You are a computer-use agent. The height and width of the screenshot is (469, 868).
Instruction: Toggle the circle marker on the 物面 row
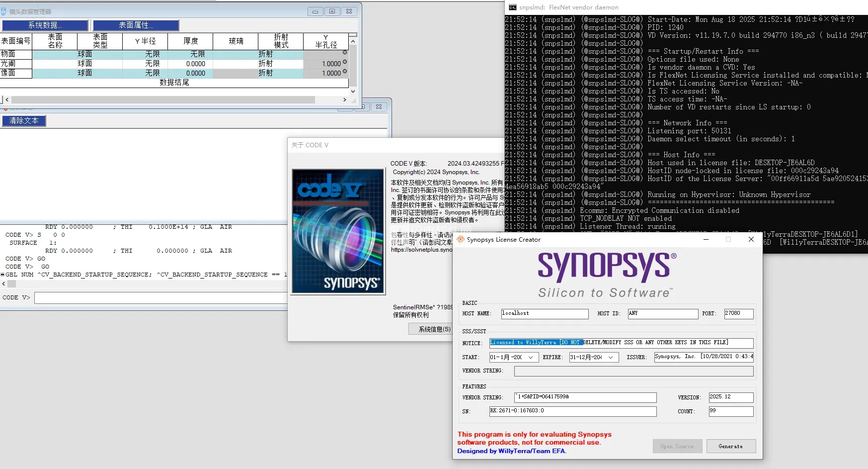[345, 53]
